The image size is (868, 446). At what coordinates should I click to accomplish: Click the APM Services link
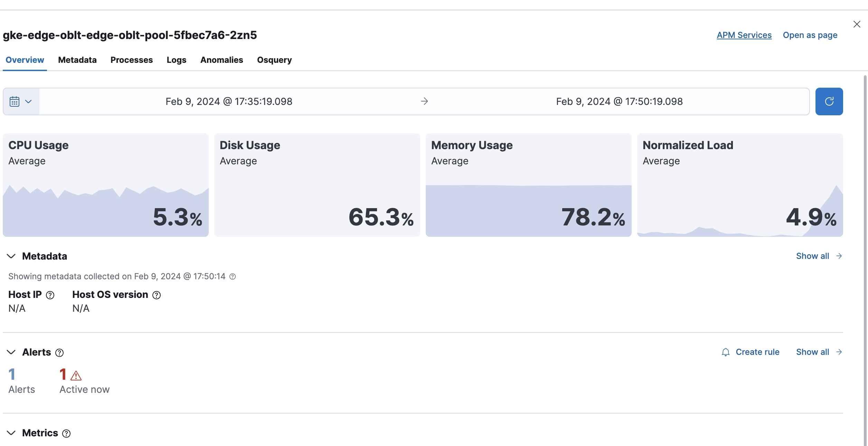coord(744,35)
